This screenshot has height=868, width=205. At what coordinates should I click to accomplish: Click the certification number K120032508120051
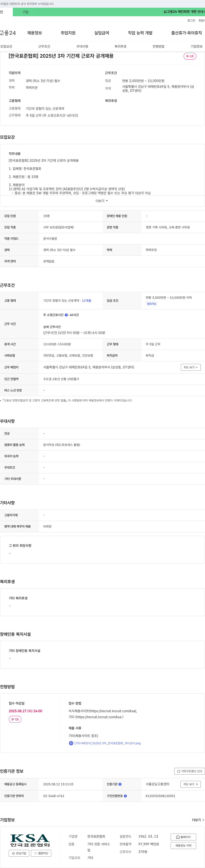coord(161,796)
